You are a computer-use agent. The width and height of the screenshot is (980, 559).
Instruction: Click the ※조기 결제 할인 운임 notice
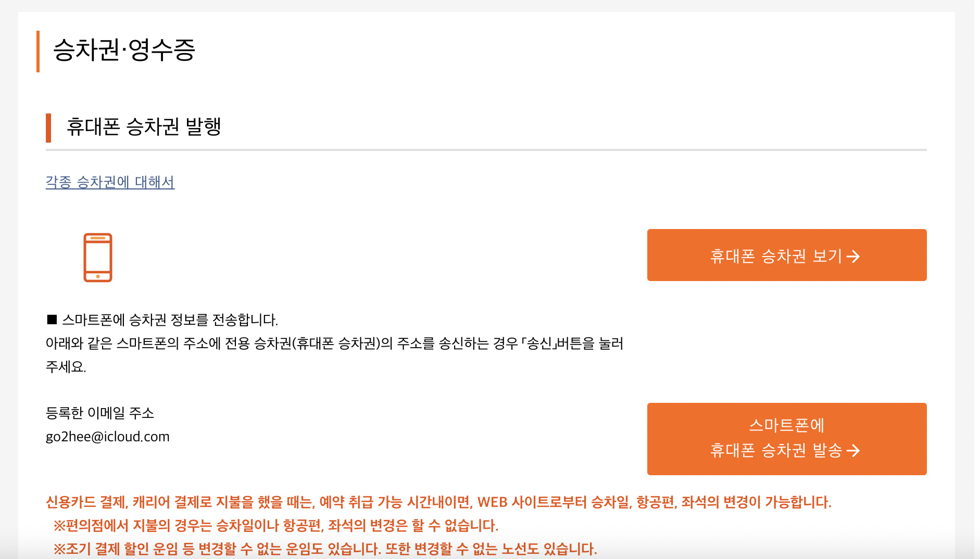click(x=325, y=549)
